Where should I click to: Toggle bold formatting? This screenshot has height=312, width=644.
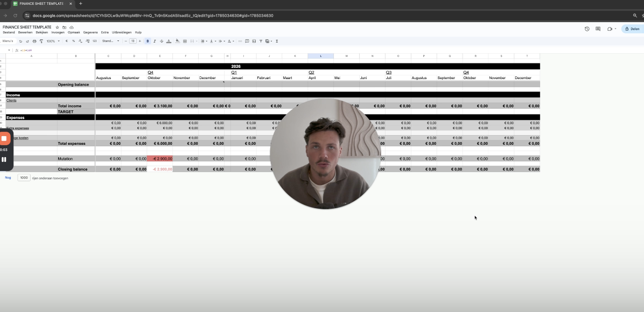tap(148, 41)
